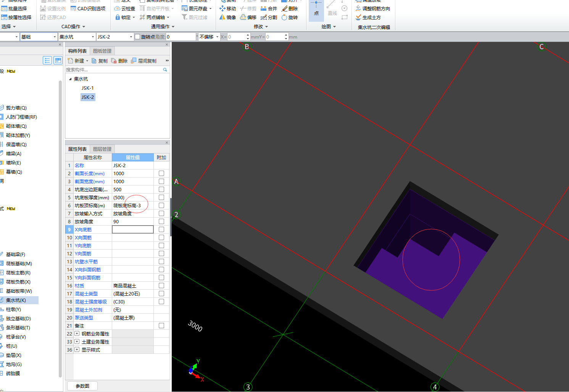Switch to the 图纸管理 tab
Screen dimensions: 569x392
[102, 51]
